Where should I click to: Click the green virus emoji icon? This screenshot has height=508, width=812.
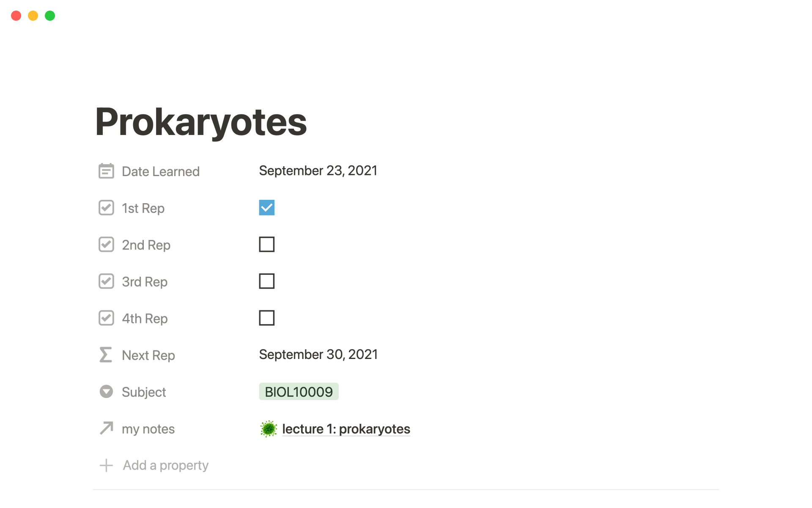pos(269,429)
